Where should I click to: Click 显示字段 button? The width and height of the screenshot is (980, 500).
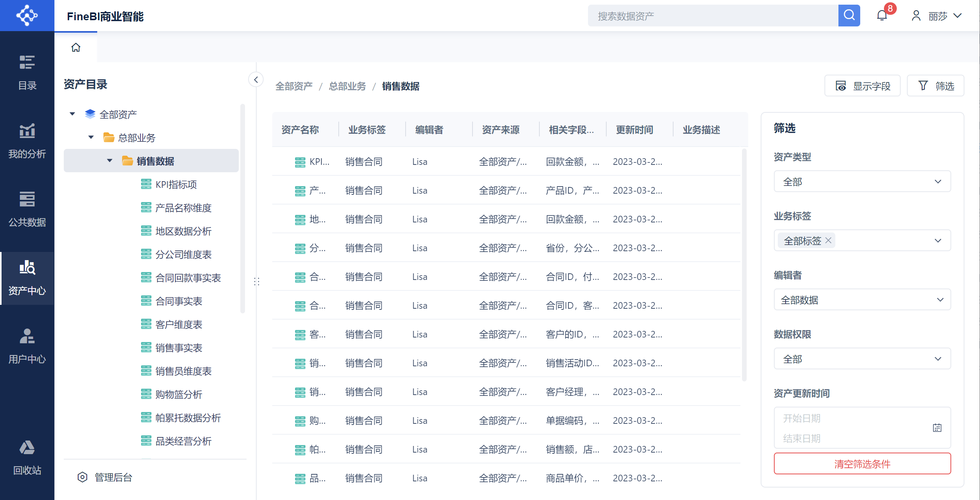click(x=862, y=86)
